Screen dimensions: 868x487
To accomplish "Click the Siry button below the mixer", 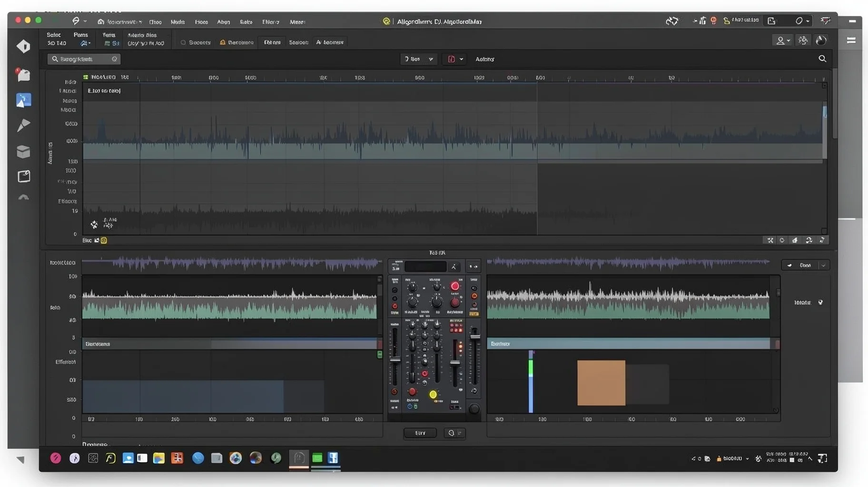I will [x=420, y=433].
